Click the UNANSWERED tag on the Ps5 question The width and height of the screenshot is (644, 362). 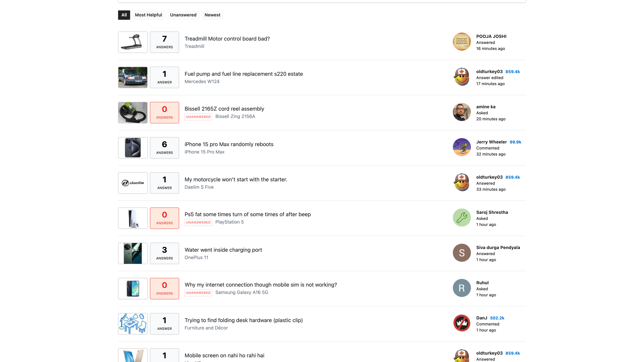(x=198, y=223)
